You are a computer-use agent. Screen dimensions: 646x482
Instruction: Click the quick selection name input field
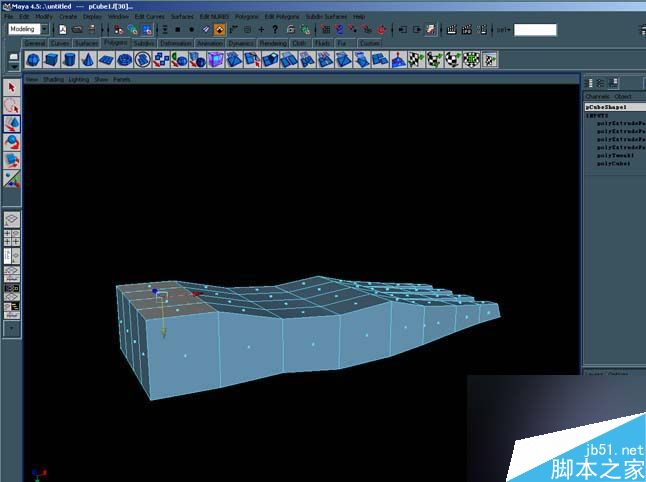[x=535, y=30]
